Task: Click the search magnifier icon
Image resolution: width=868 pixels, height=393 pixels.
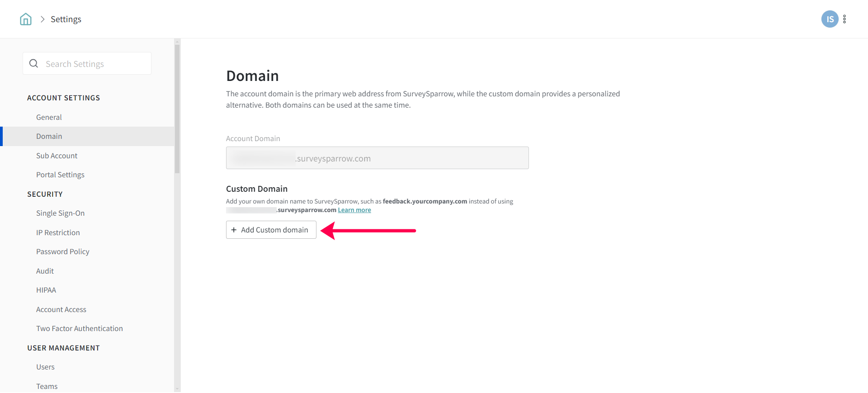Action: 34,64
